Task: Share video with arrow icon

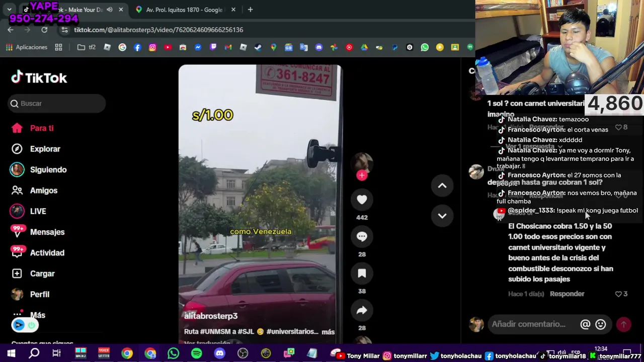Action: pos(362,310)
